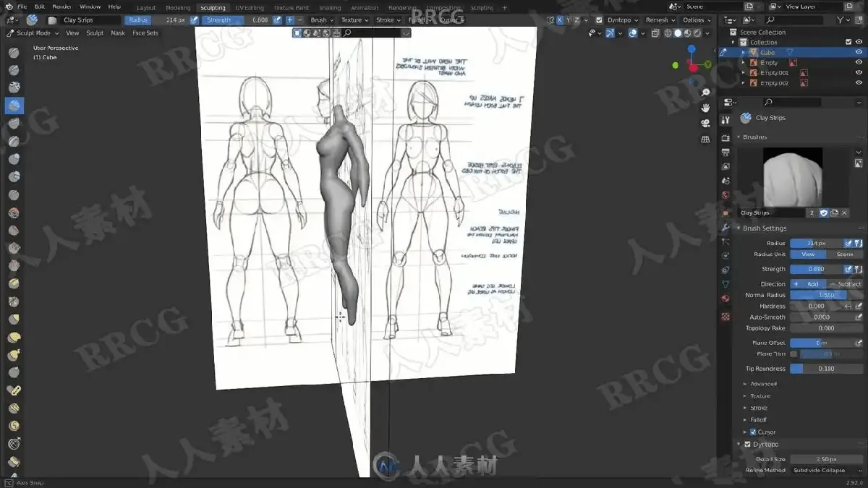Image resolution: width=868 pixels, height=488 pixels.
Task: Expand the Falloff panel in properties
Action: coord(758,419)
